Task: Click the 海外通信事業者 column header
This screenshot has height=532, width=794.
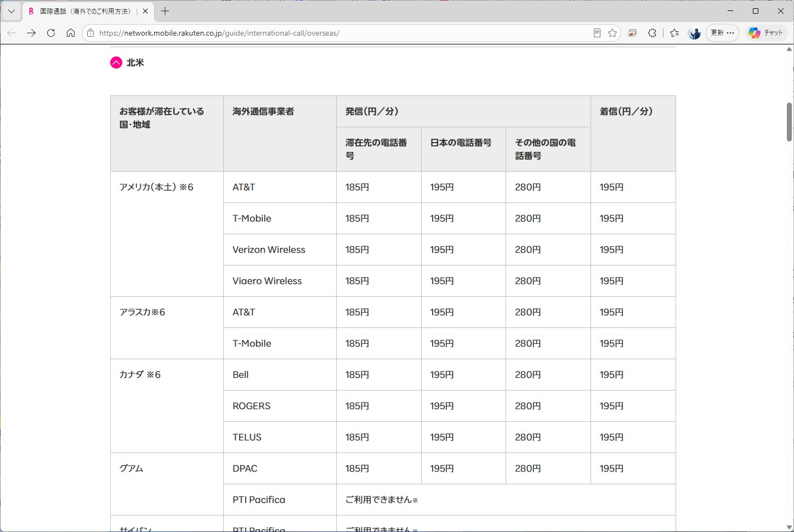Action: coord(280,134)
